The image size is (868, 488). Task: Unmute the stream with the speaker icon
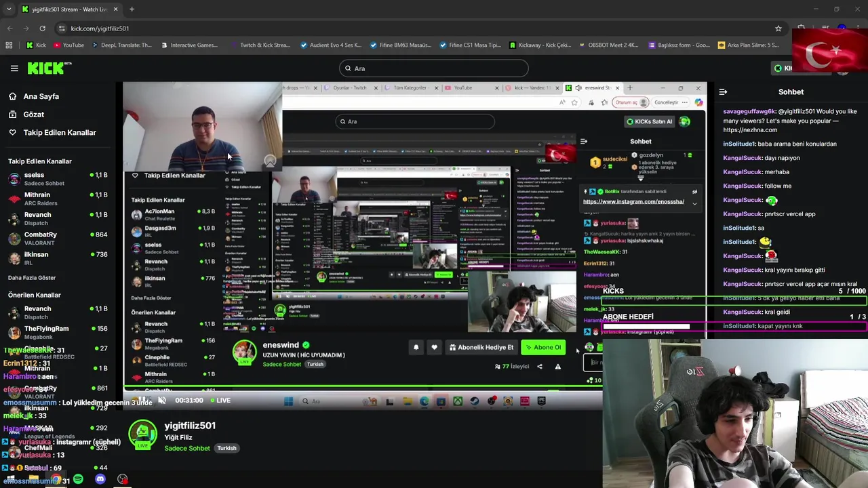(x=161, y=400)
